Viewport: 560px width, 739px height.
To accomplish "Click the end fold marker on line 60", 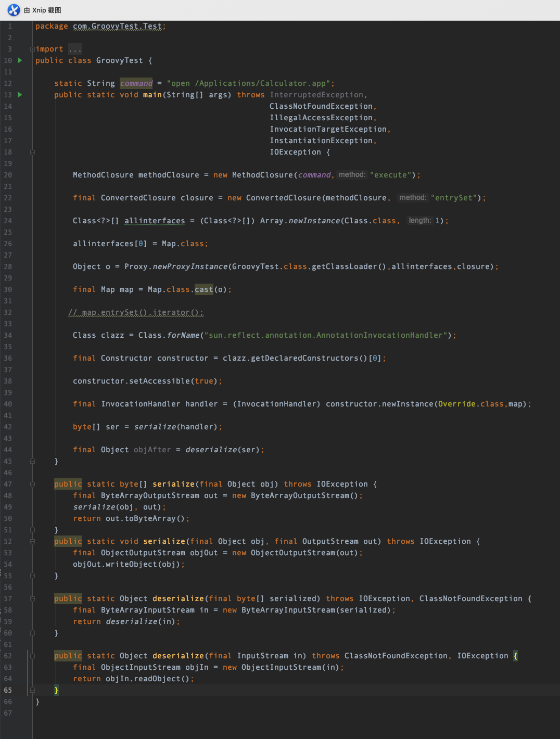I will click(x=32, y=633).
